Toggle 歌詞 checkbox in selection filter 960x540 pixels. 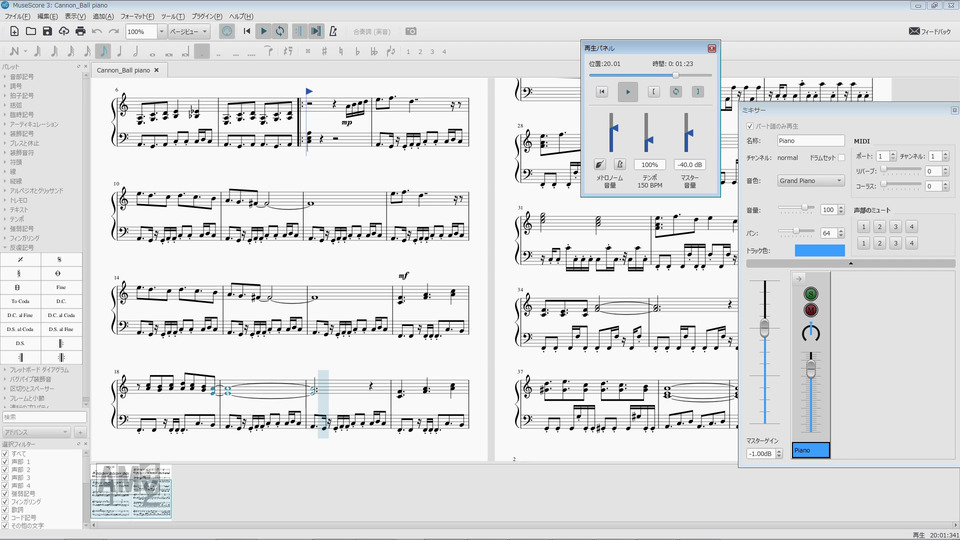[x=5, y=509]
